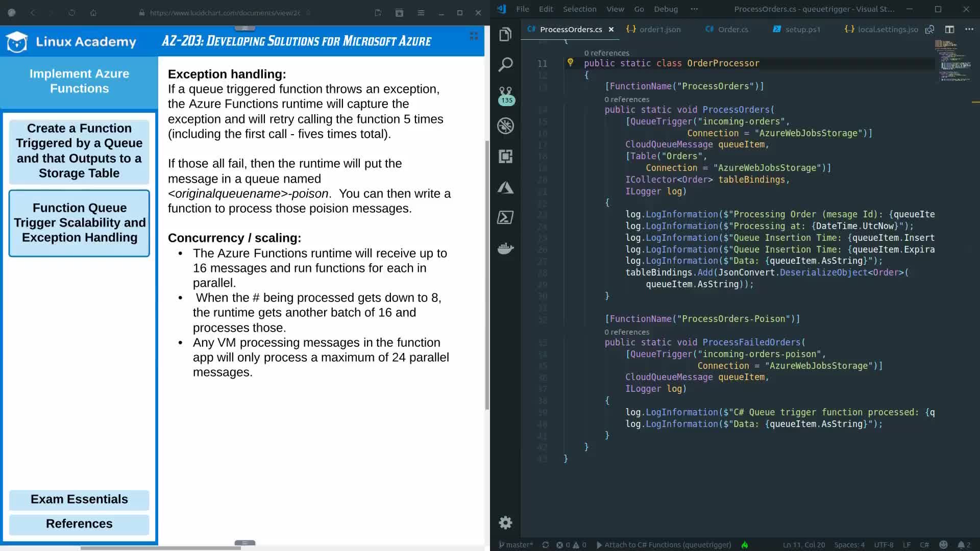This screenshot has height=551, width=980.
Task: Open Source Control view with 135 badge
Action: coord(505,95)
